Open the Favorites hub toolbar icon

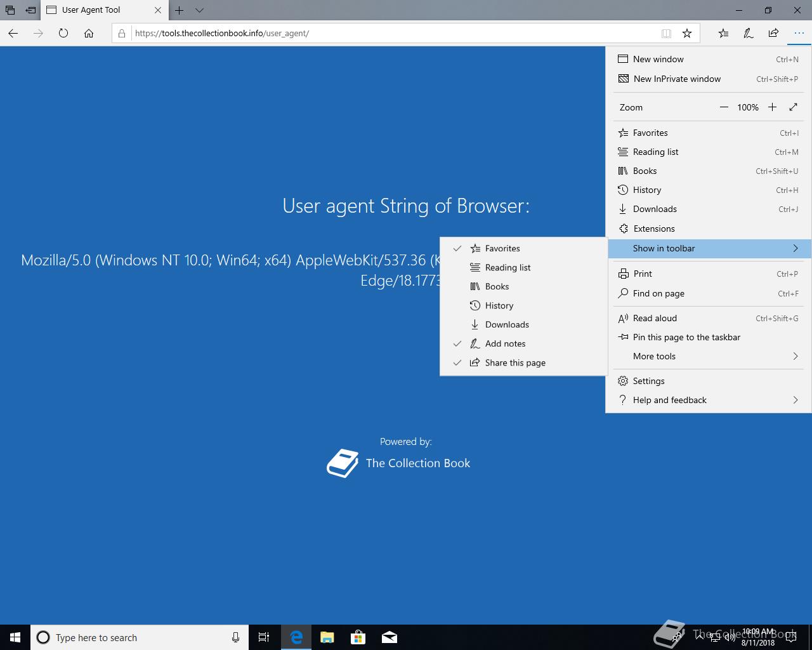pos(723,33)
